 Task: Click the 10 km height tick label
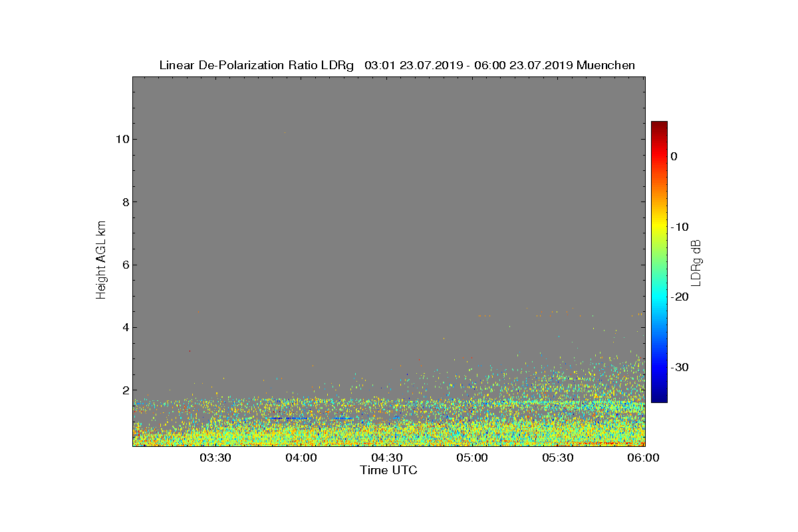pos(121,139)
